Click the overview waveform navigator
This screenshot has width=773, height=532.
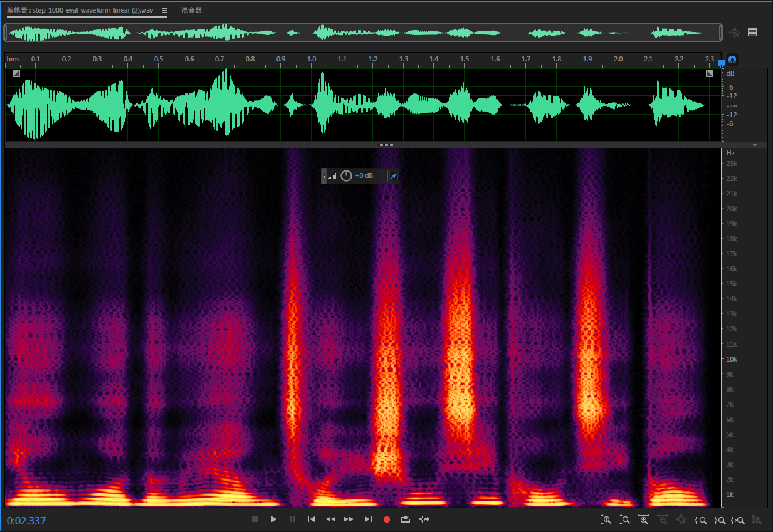363,32
